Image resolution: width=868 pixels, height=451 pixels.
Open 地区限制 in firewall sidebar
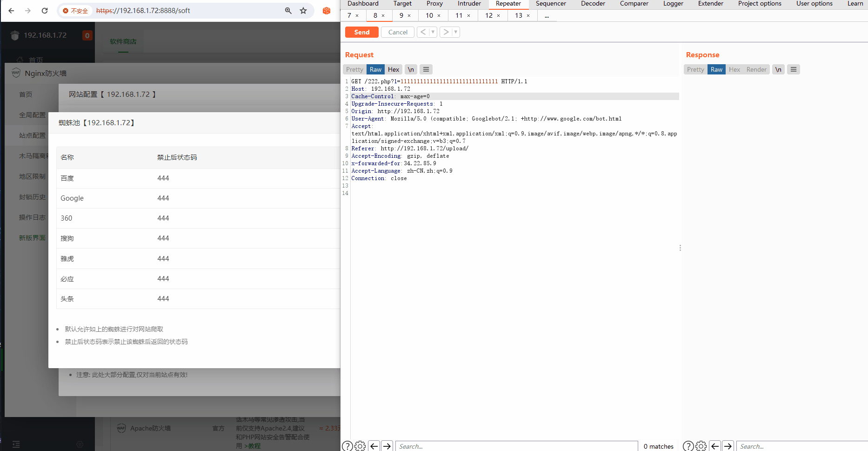pos(32,176)
